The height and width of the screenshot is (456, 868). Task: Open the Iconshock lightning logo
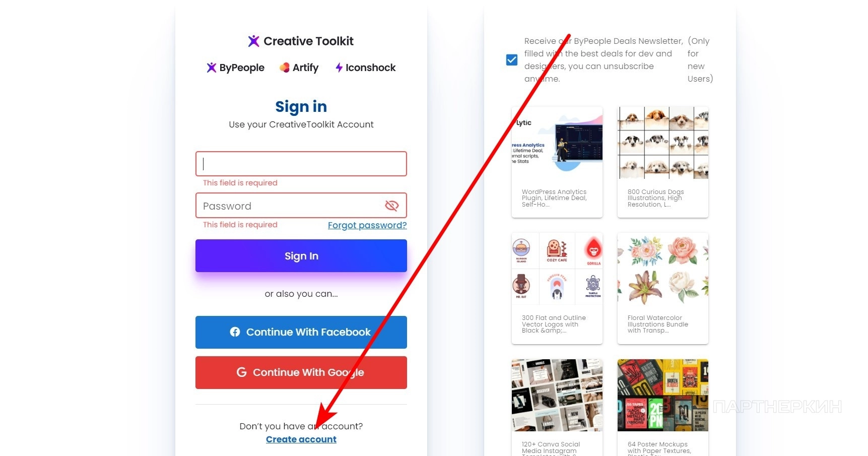click(x=339, y=68)
